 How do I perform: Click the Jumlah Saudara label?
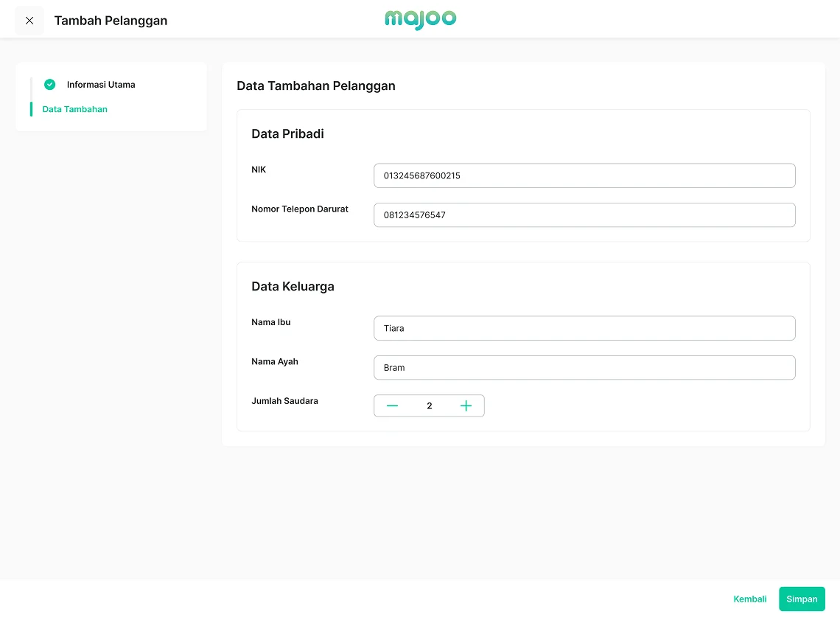click(x=284, y=401)
